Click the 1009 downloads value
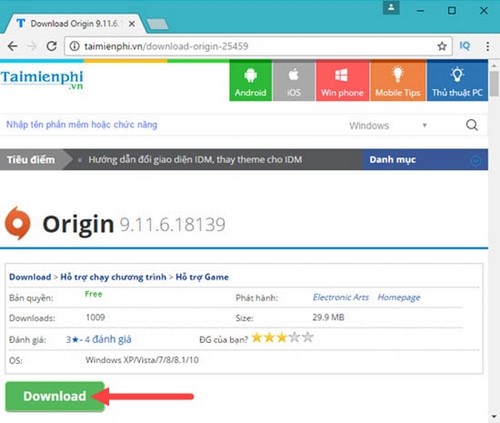This screenshot has height=423, width=500. [x=95, y=317]
